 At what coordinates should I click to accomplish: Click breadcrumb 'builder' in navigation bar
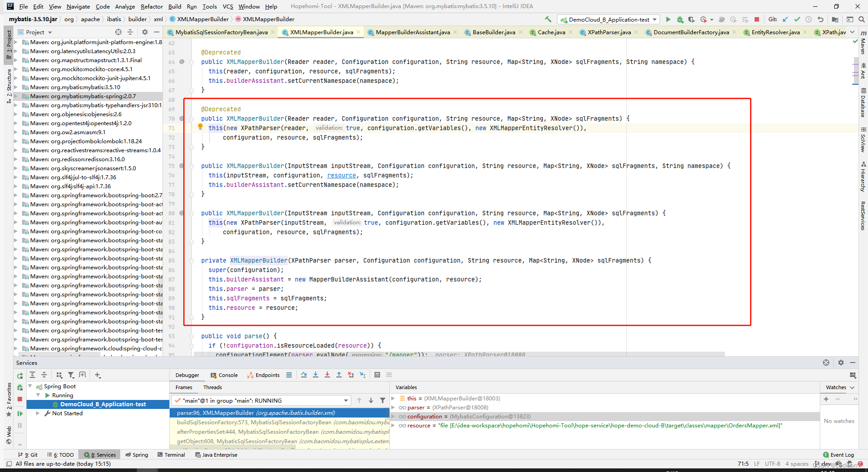click(x=137, y=19)
